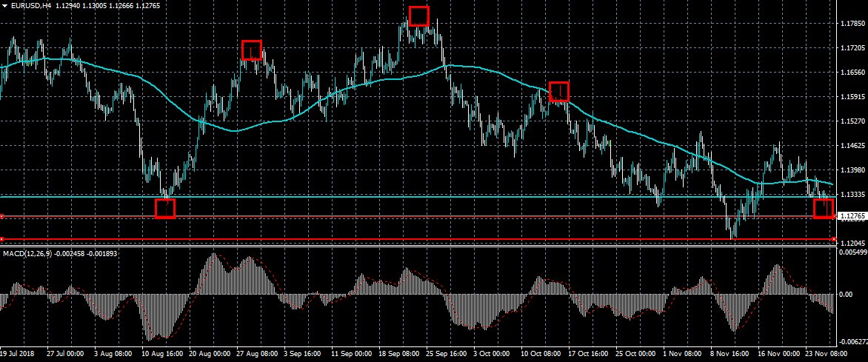This screenshot has height=362, width=868.
Task: Click the 27 Aug 08:00 time label
Action: point(256,352)
